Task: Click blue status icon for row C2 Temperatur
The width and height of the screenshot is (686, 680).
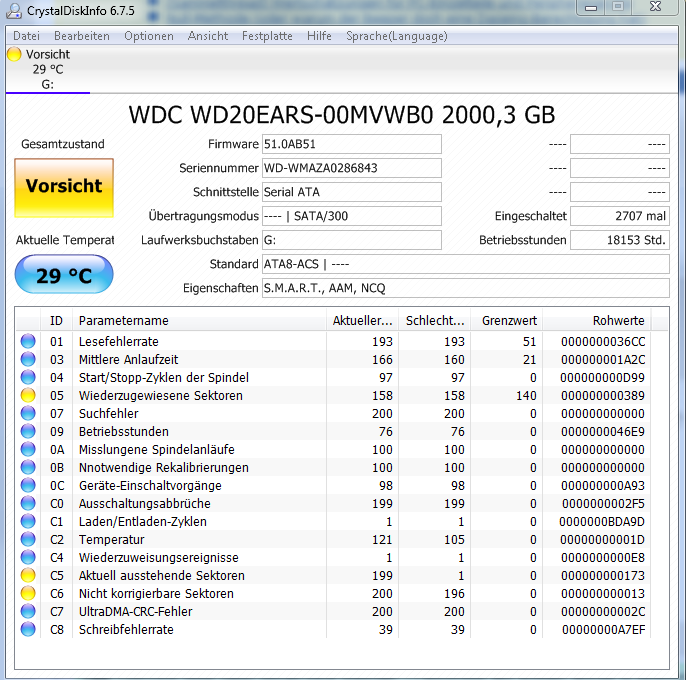Action: click(x=28, y=539)
